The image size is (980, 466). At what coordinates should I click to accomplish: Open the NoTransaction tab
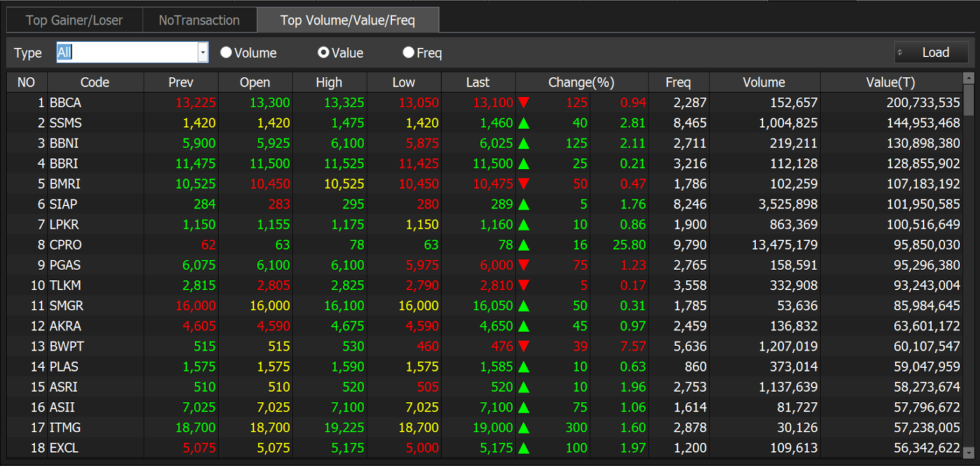[x=199, y=20]
